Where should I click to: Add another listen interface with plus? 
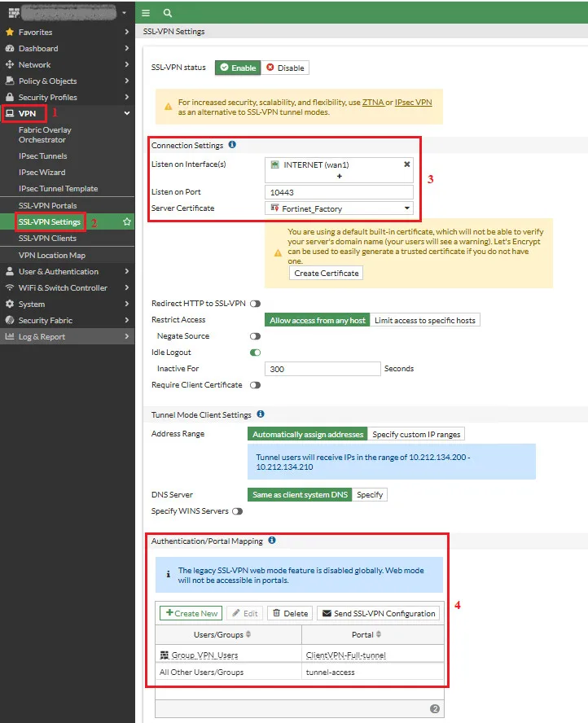tap(340, 176)
